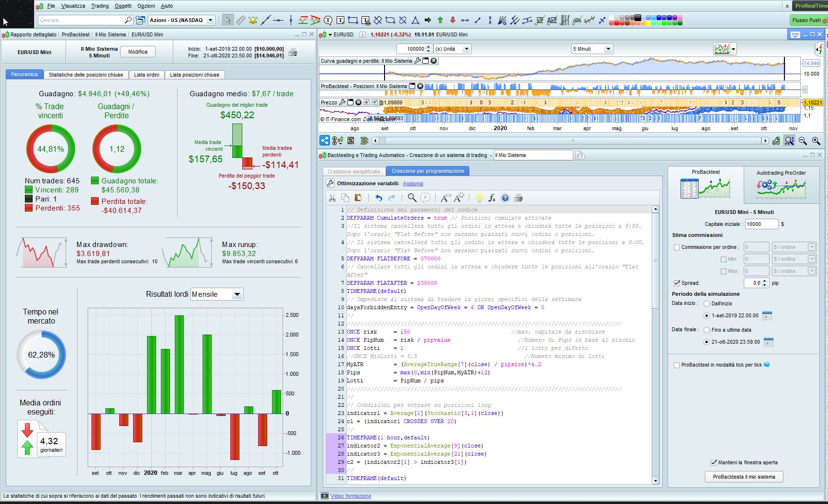This screenshot has width=828, height=504.
Task: Click the alarm bell alert icon
Action: click(253, 20)
